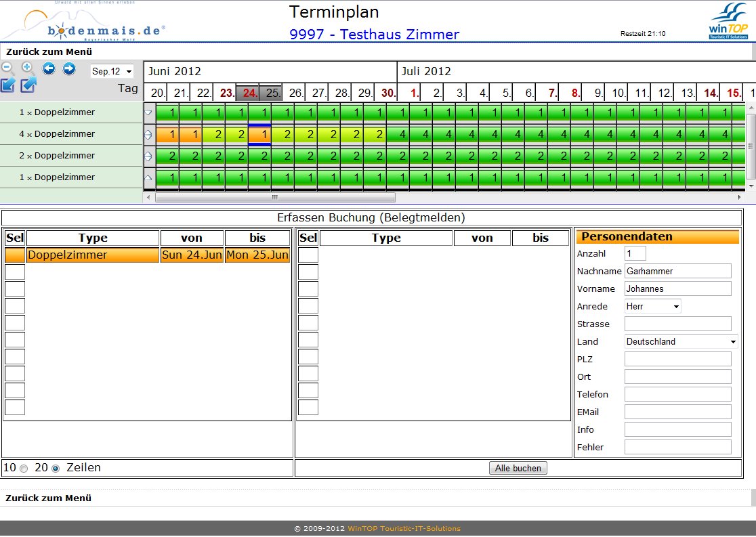This screenshot has width=756, height=537.
Task: Open the Sep.12 month dropdown
Action: [x=112, y=72]
